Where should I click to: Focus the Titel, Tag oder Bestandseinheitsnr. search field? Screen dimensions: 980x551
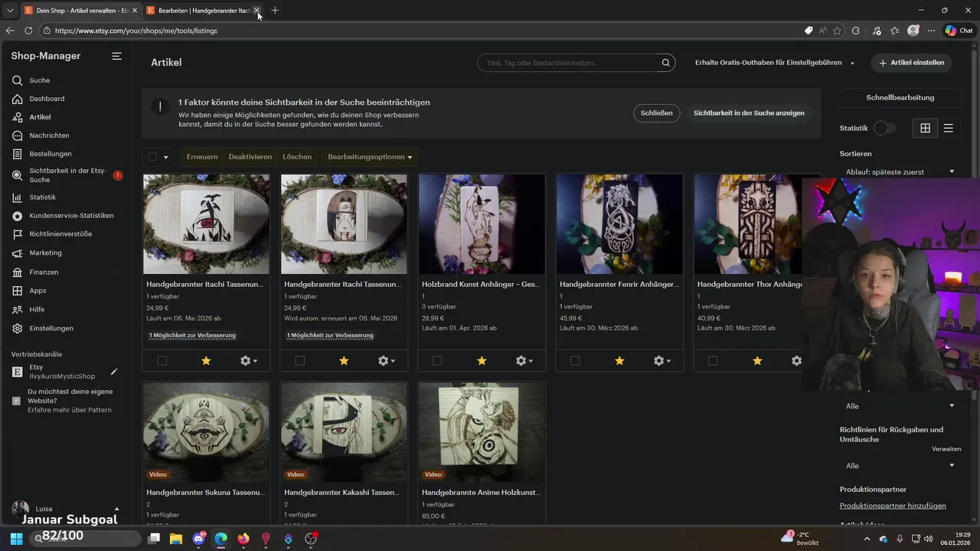[x=569, y=63]
